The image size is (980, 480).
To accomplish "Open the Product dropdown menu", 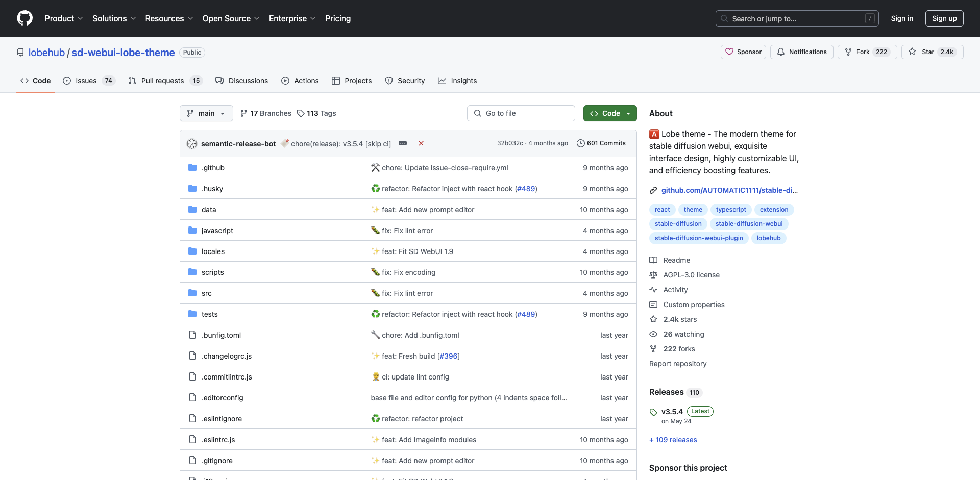I will (64, 18).
